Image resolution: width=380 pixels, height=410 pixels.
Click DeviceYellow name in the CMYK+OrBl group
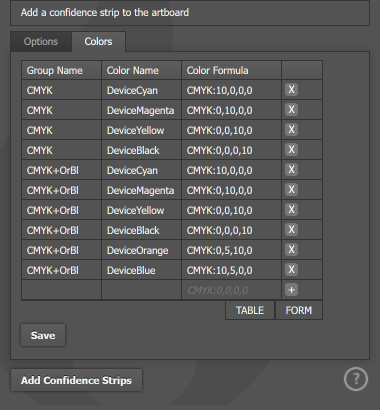(141, 210)
